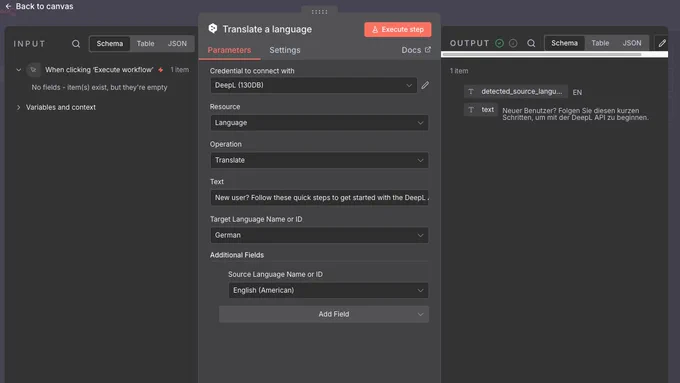
Task: Open search in the OUTPUT panel
Action: pos(531,43)
